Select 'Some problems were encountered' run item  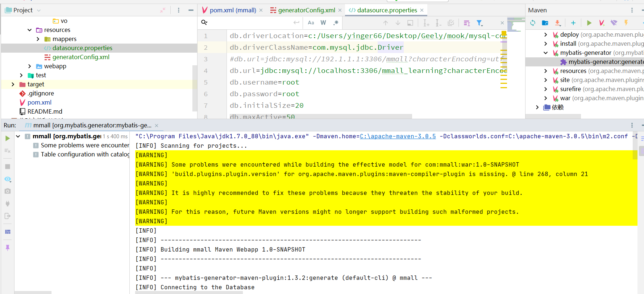[81, 145]
